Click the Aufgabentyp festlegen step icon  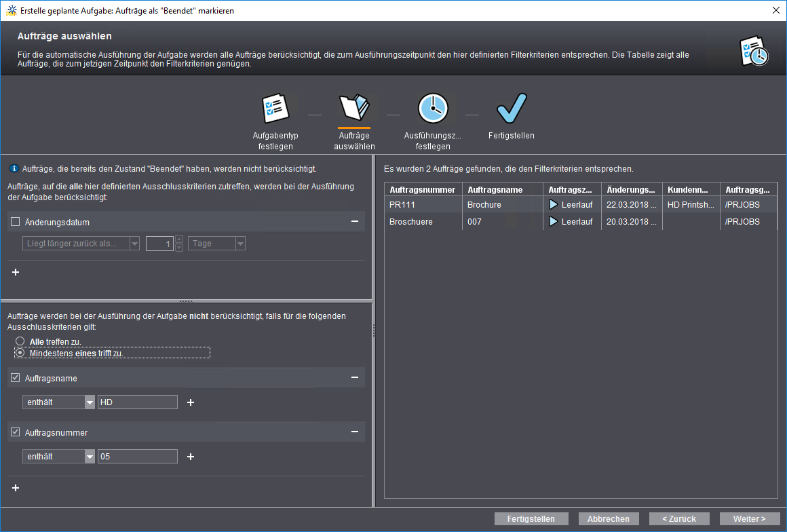click(275, 108)
